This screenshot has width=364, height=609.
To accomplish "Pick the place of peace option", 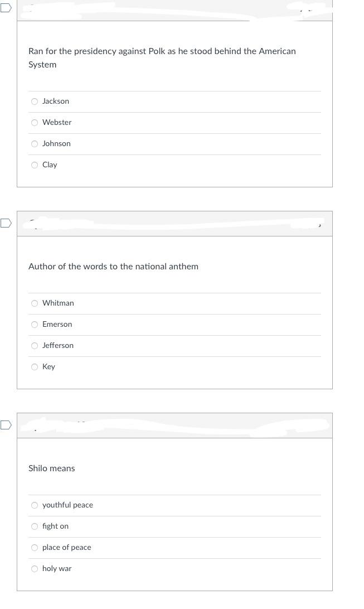I will 35,548.
